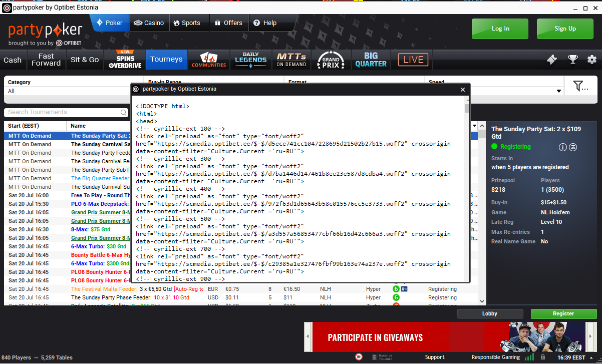
Task: Open the Casino section
Action: 149,23
